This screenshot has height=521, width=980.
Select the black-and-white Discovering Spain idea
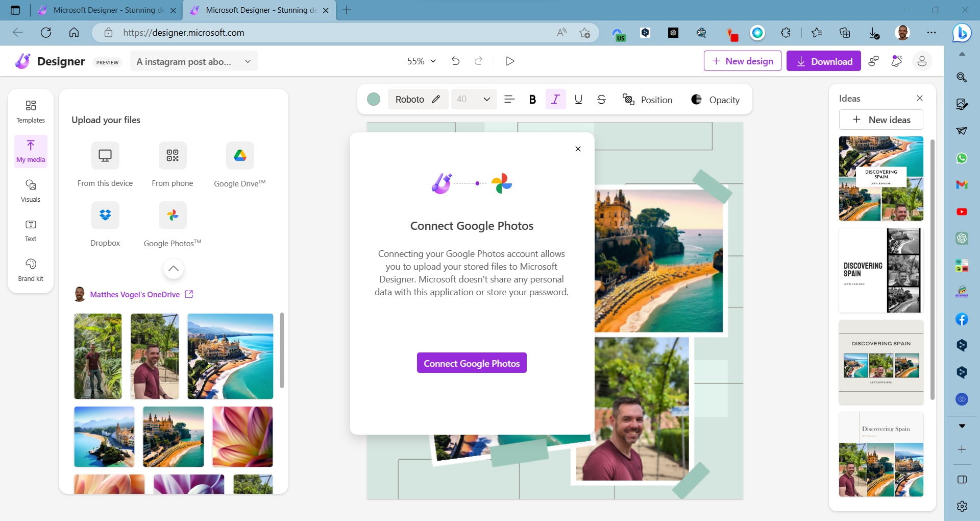[x=881, y=270]
